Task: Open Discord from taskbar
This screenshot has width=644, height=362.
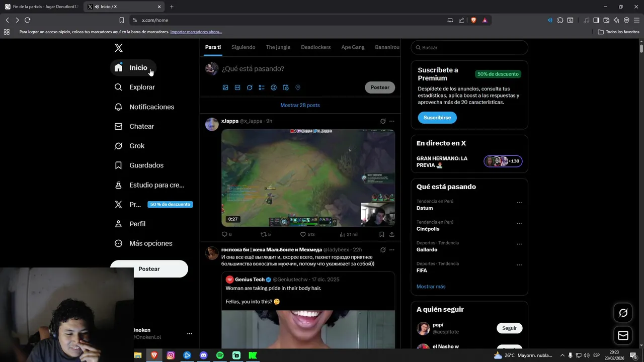Action: 203,355
